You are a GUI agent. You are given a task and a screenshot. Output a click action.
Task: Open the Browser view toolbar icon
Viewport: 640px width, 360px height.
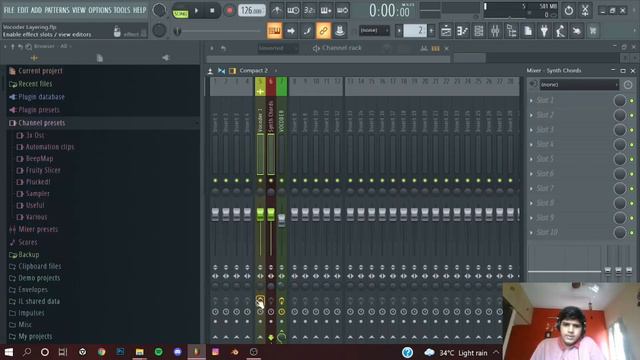511,31
